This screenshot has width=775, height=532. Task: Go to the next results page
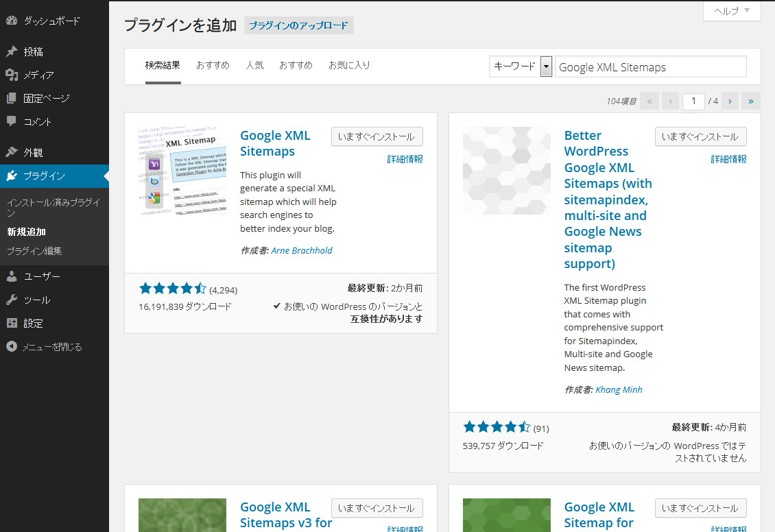pos(730,101)
